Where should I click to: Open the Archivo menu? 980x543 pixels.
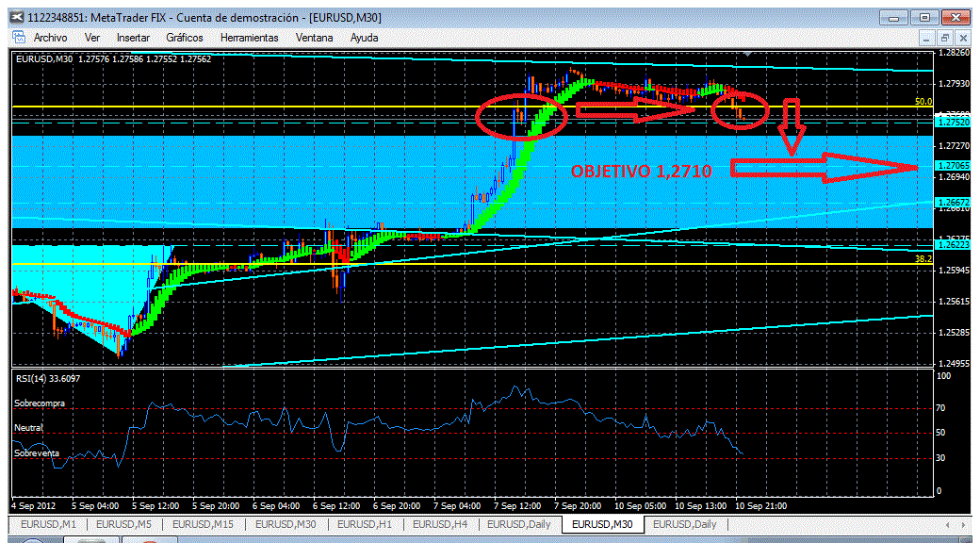click(x=51, y=38)
